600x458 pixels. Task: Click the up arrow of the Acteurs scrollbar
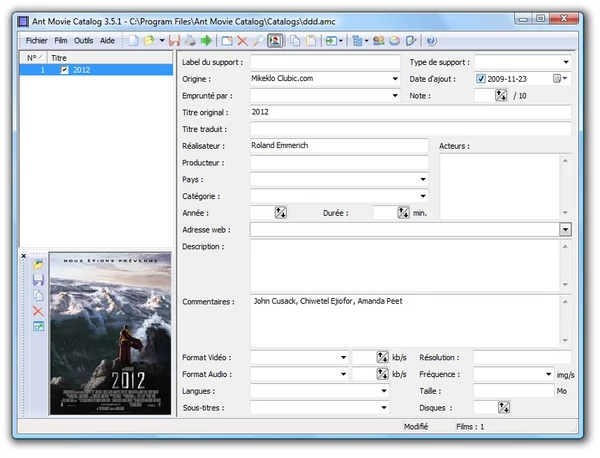point(565,161)
